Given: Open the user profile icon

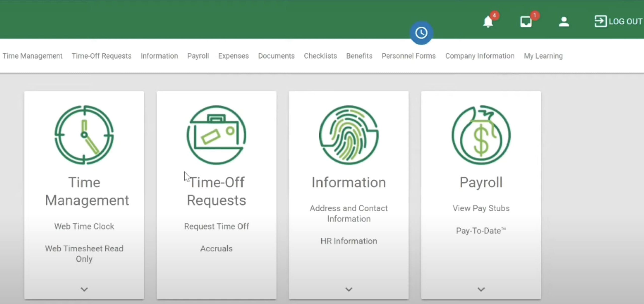Looking at the screenshot, I should coord(564,22).
